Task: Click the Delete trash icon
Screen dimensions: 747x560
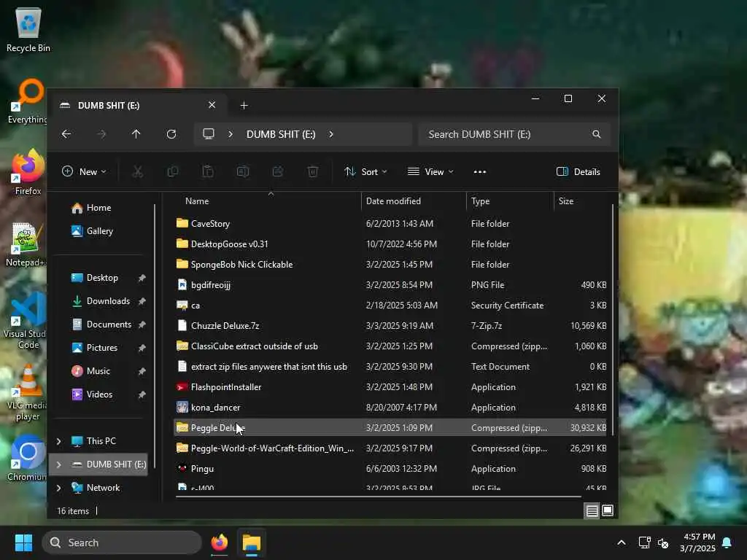Action: click(x=313, y=171)
